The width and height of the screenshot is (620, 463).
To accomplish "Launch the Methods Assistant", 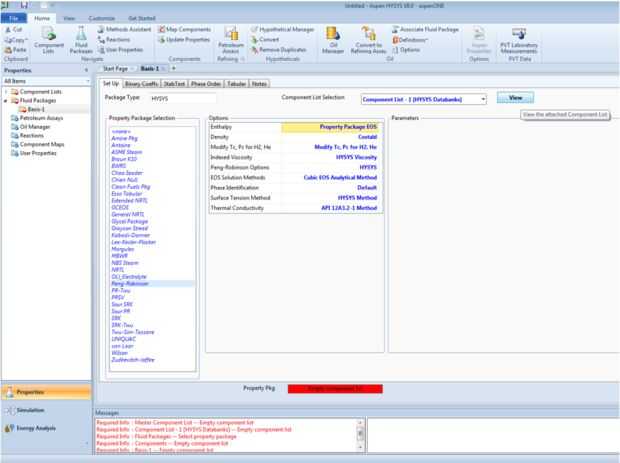I will (x=124, y=30).
